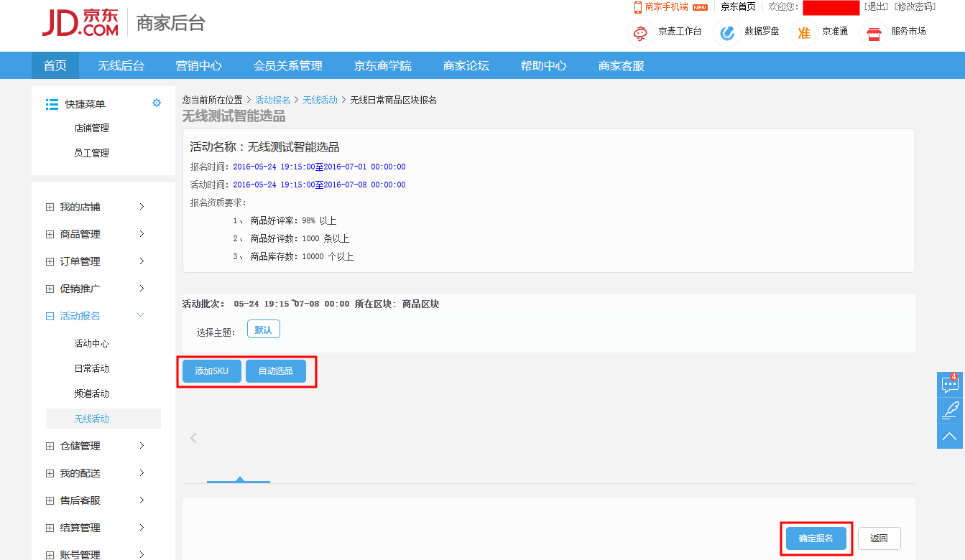Click the left carousel arrow

click(193, 438)
